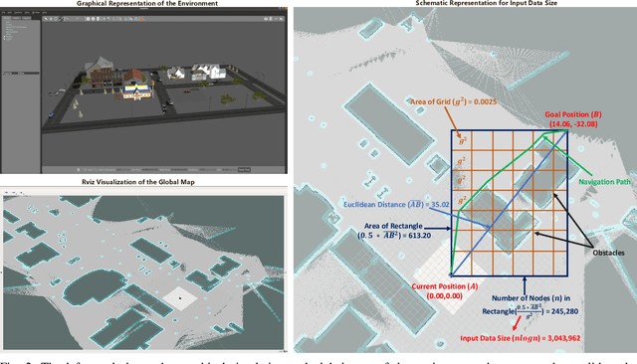Open the log data recorder icon in Gazebo
This screenshot has width=637, height=364.
click(x=271, y=19)
